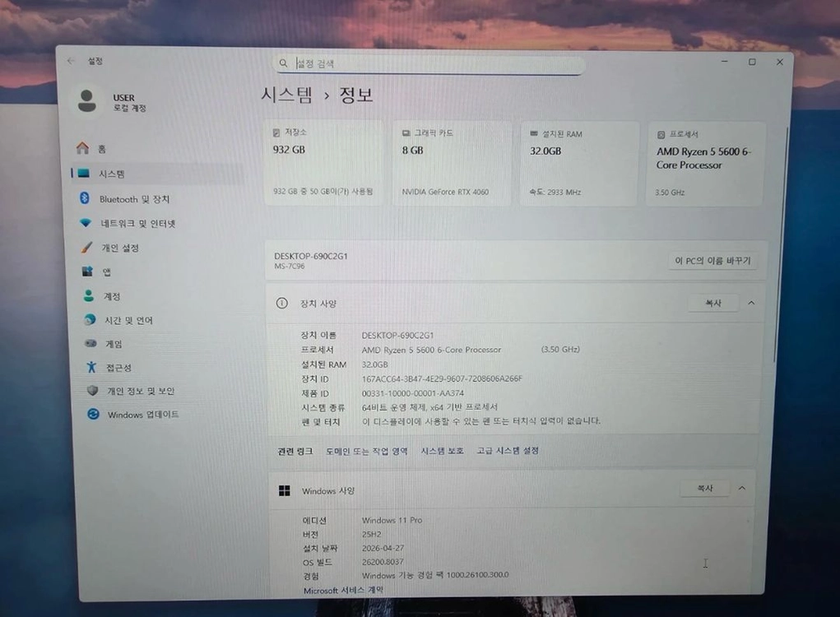Open the 접근성 accessibility icon
Image resolution: width=840 pixels, height=617 pixels.
[x=91, y=367]
